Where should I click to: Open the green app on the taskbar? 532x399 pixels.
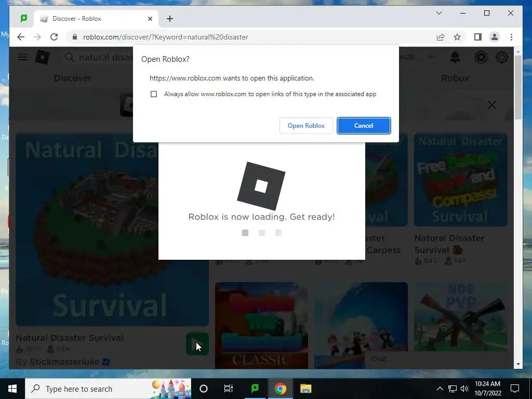point(255,389)
